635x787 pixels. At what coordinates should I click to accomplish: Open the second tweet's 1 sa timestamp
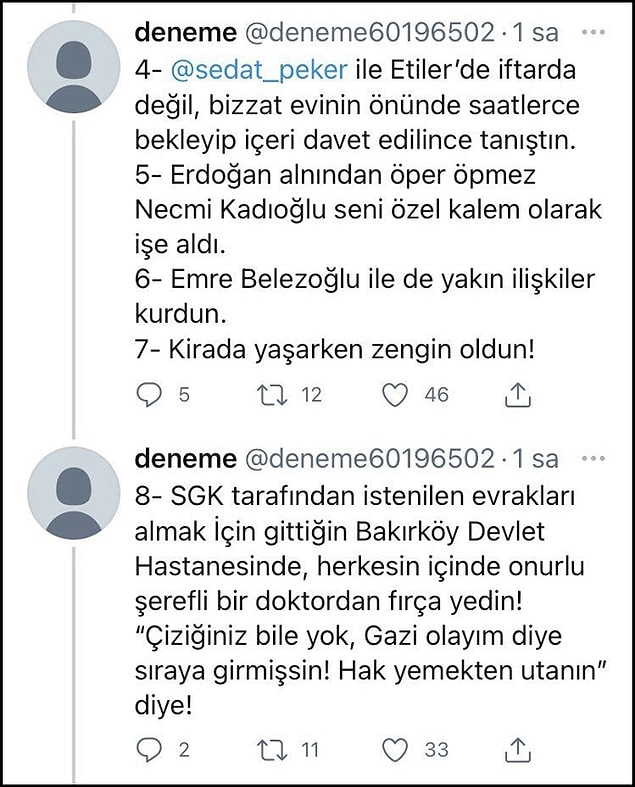coord(535,458)
